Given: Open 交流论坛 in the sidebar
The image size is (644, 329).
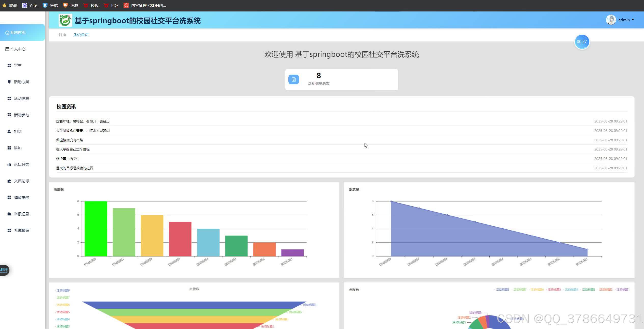Looking at the screenshot, I should point(21,181).
